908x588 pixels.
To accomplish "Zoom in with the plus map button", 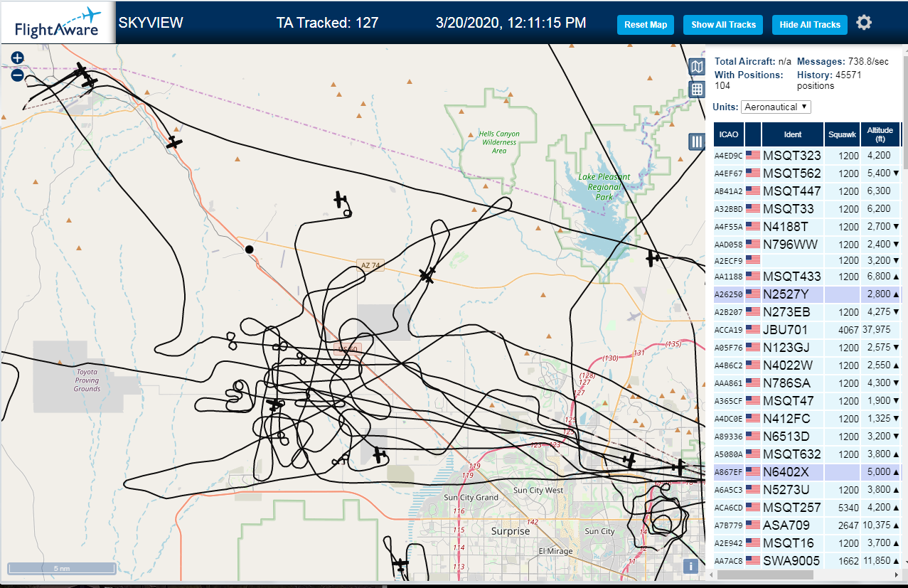I will pyautogui.click(x=18, y=58).
